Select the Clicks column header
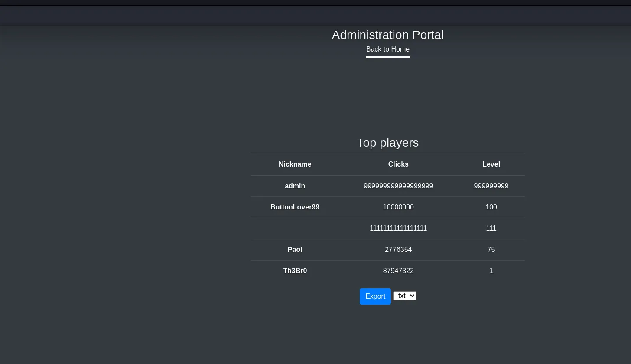This screenshot has width=631, height=364. click(x=398, y=164)
